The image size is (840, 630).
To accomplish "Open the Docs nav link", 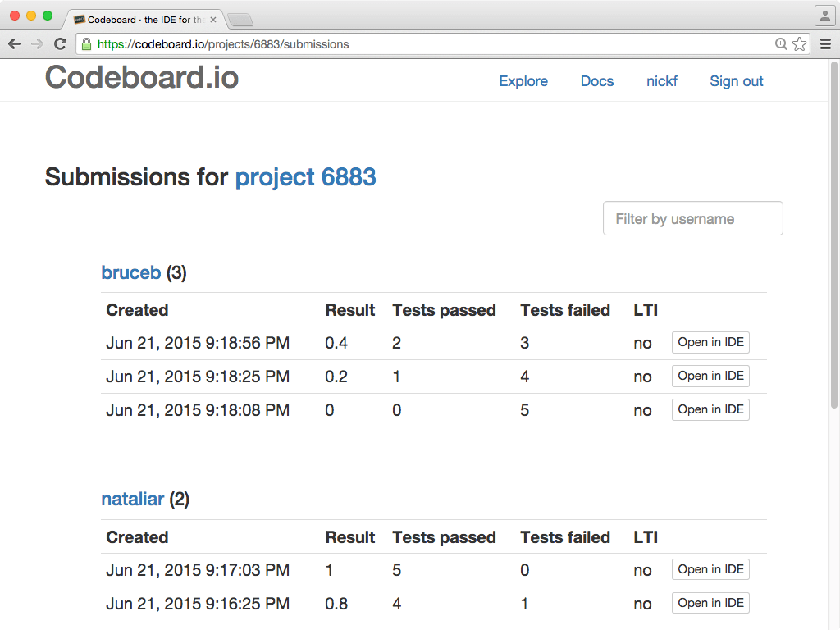I will tap(597, 81).
